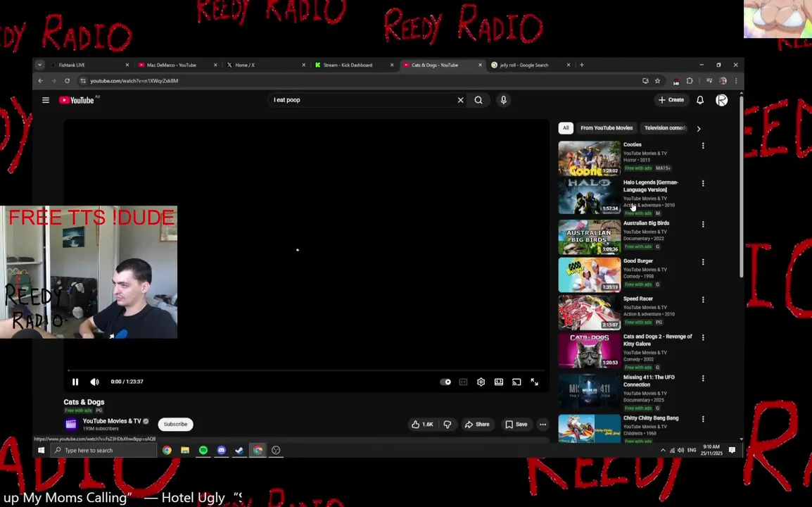
Task: Open options menu for Cats and Dogs 2
Action: 703,337
